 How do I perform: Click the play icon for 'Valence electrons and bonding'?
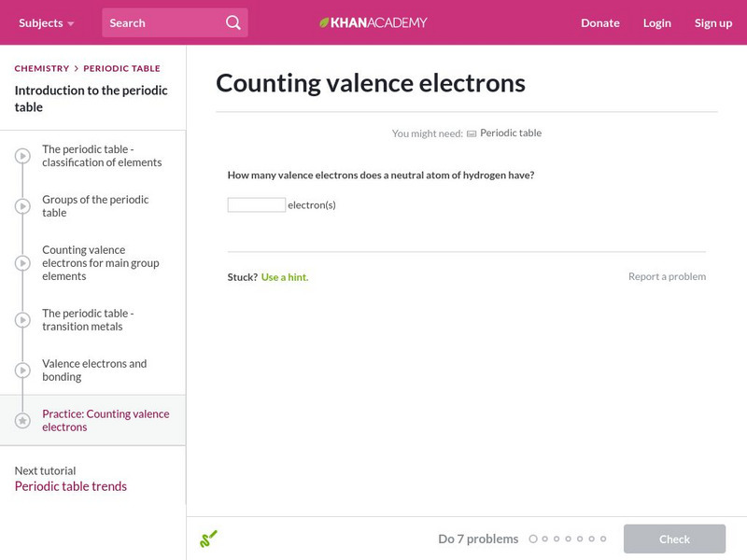21,370
